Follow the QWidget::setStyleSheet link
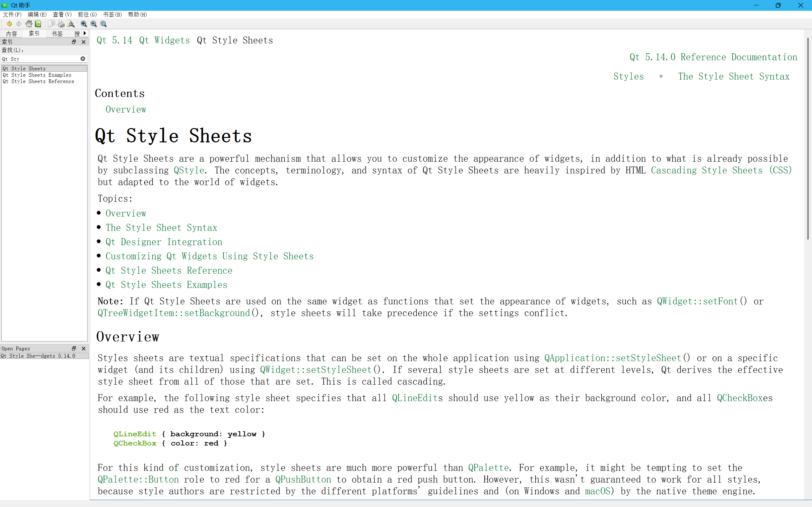The width and height of the screenshot is (812, 507). coord(315,369)
